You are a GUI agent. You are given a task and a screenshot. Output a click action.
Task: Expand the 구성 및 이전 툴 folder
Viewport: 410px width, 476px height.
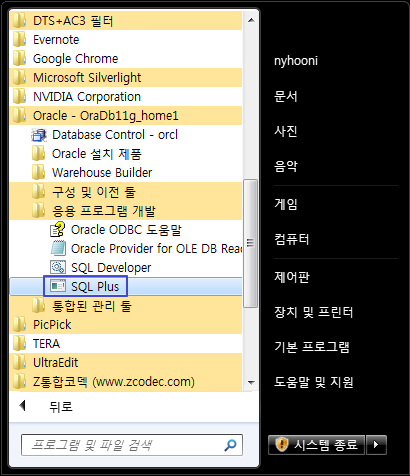coord(126,192)
